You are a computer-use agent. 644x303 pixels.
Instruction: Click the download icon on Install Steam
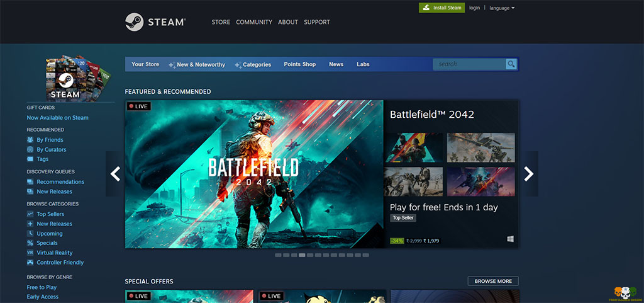tap(426, 8)
